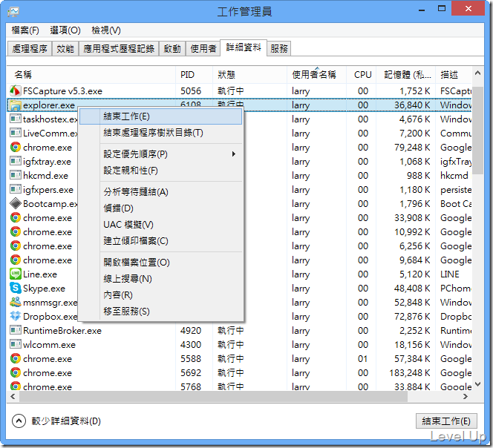The width and height of the screenshot is (493, 448).
Task: Click the vertical scrollbar down arrow
Action: coord(478,384)
